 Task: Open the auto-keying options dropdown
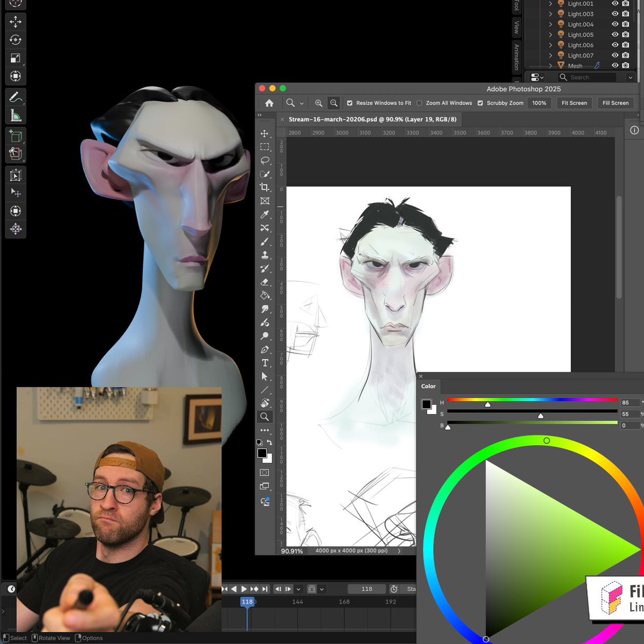tap(321, 589)
